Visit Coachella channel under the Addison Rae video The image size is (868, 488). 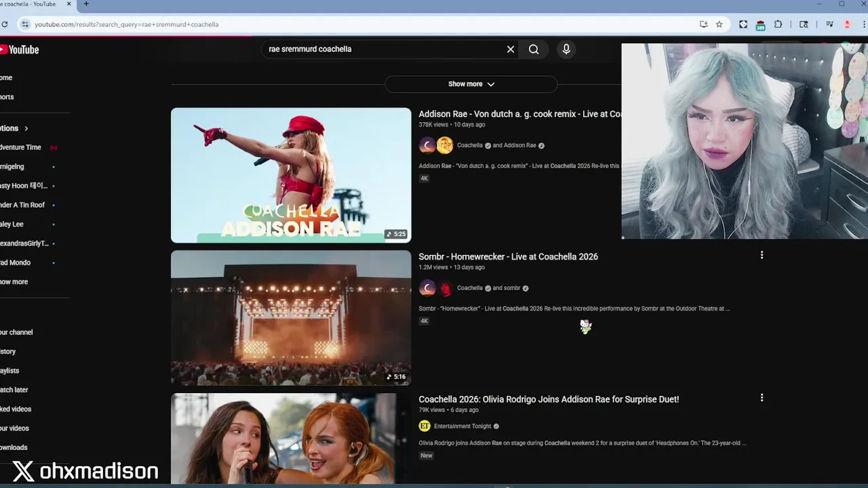tap(469, 145)
